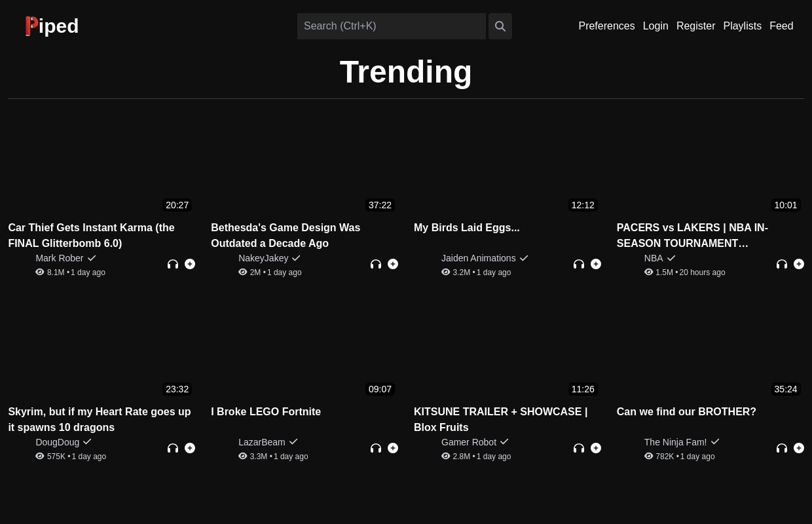Image resolution: width=812 pixels, height=524 pixels.
Task: Listen to Skyrim Heart Rate video audio
Action: (x=173, y=448)
